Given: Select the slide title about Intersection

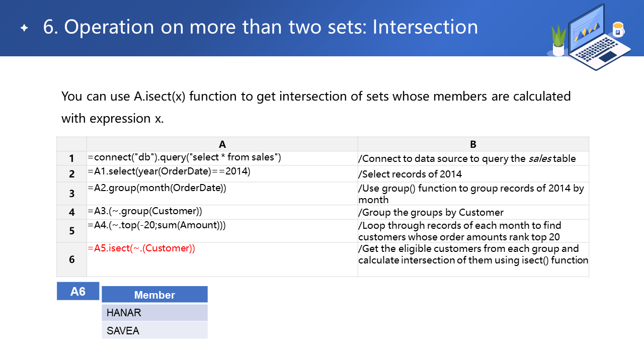Looking at the screenshot, I should 261,27.
